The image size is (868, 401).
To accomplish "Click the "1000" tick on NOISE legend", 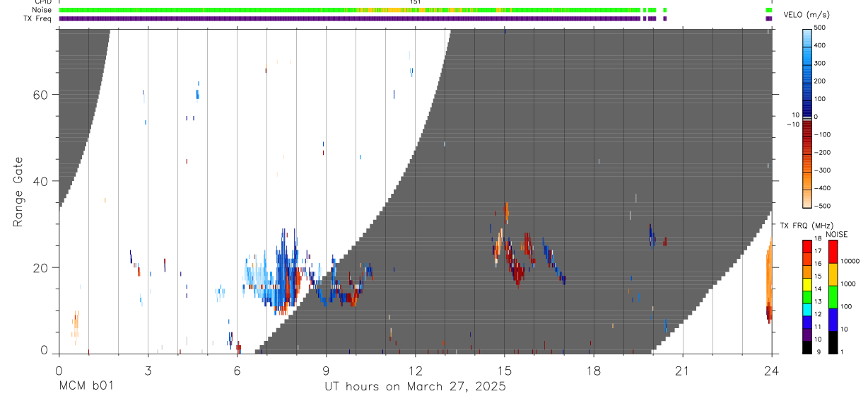I will (848, 284).
